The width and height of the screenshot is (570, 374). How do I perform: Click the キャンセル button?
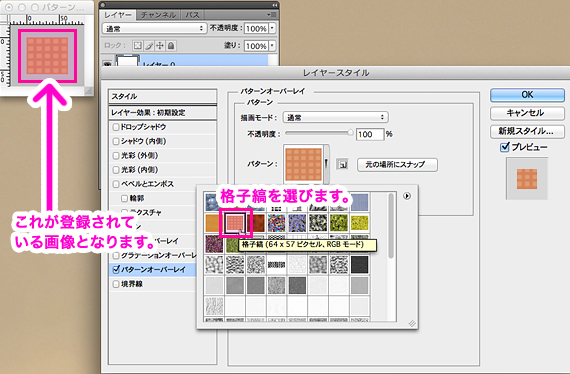(x=527, y=113)
